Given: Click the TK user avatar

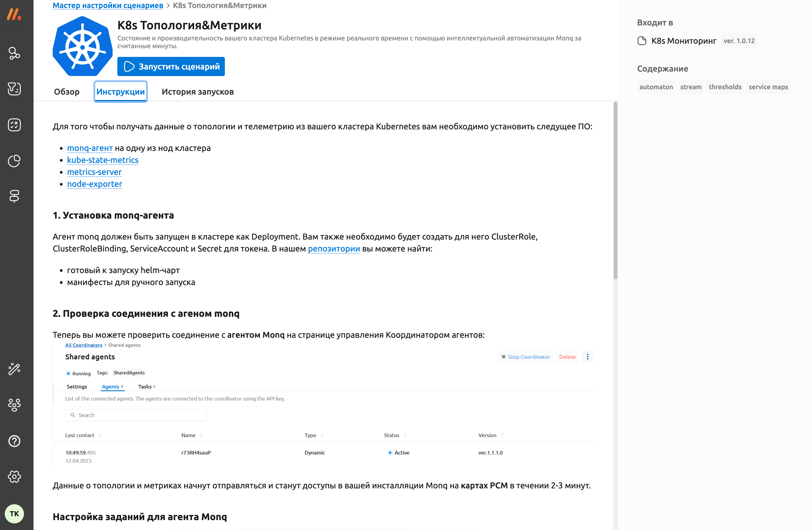Looking at the screenshot, I should (14, 514).
